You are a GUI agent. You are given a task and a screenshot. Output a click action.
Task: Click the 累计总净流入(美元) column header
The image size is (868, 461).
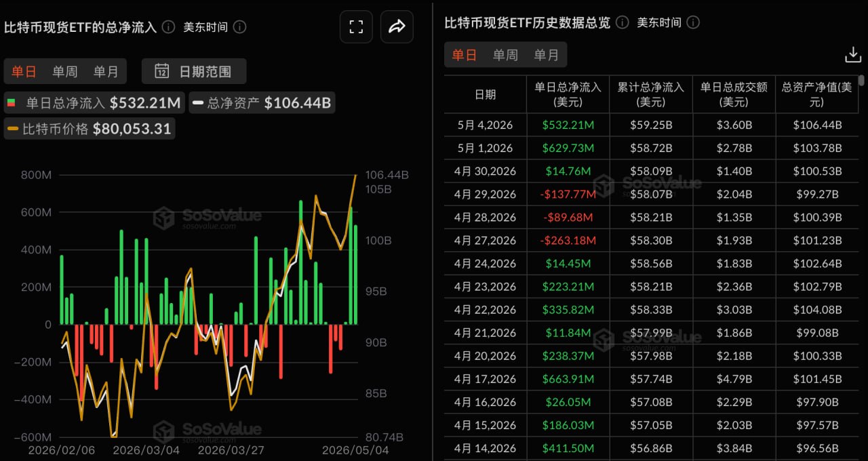click(651, 95)
